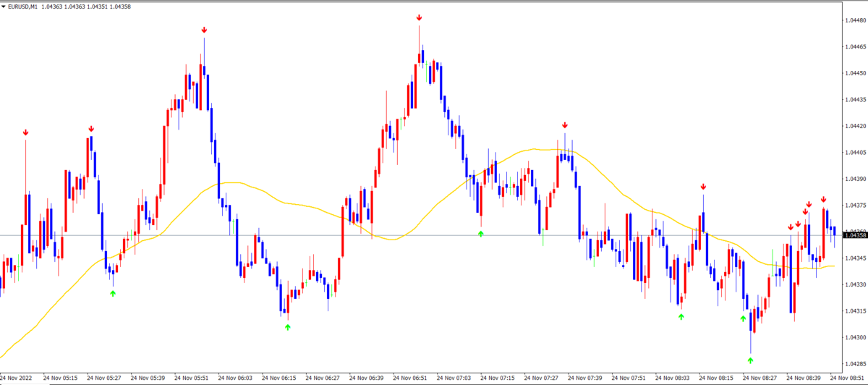Click price axis label 1.04420
The image size is (868, 385).
click(x=854, y=126)
